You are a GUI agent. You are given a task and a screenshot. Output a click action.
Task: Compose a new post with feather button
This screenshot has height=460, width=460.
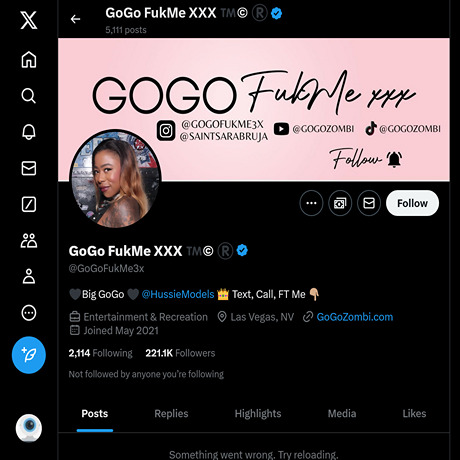(29, 355)
